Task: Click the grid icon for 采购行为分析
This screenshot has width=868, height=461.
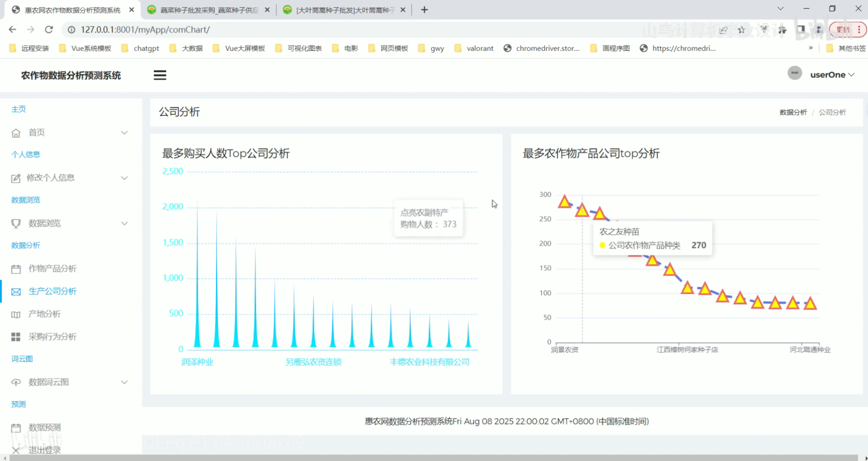Action: (16, 337)
